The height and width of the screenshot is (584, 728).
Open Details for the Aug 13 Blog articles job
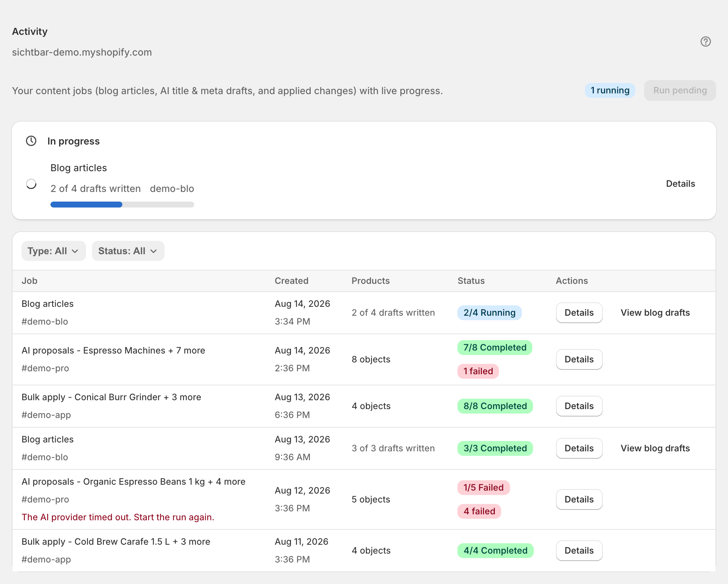[x=579, y=448]
